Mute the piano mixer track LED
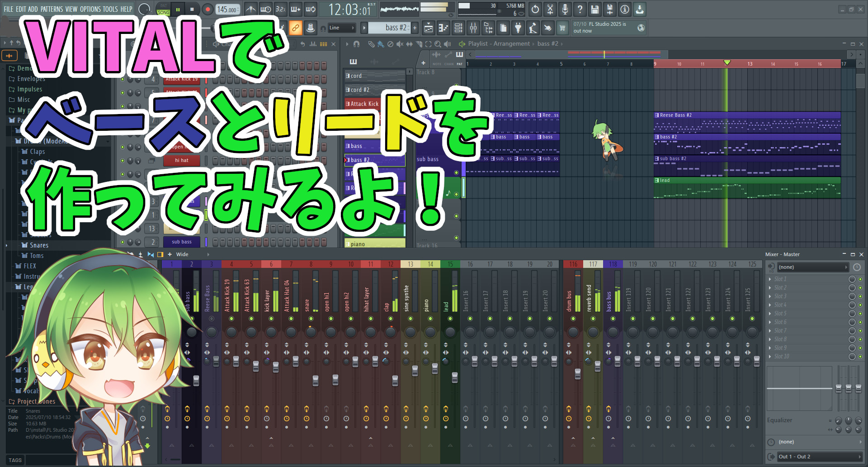Image resolution: width=868 pixels, height=467 pixels. point(430,319)
